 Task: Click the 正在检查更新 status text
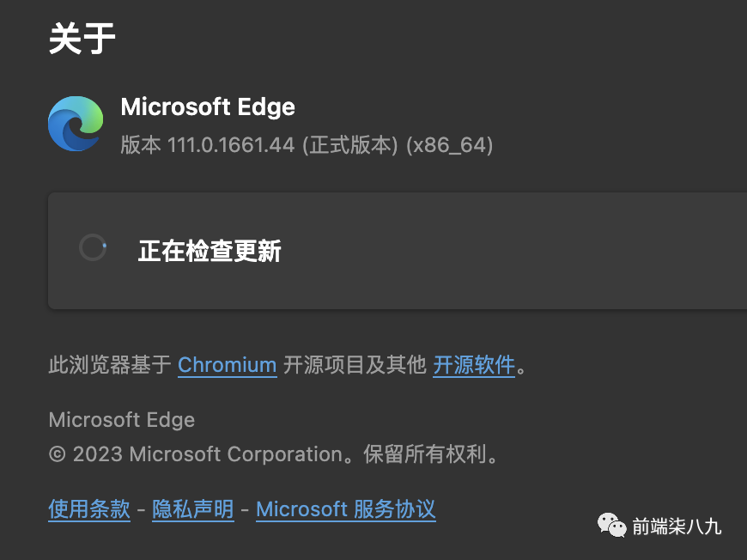pos(210,251)
